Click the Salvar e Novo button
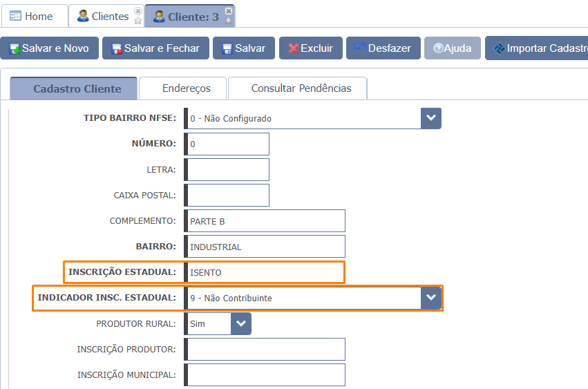 tap(49, 48)
